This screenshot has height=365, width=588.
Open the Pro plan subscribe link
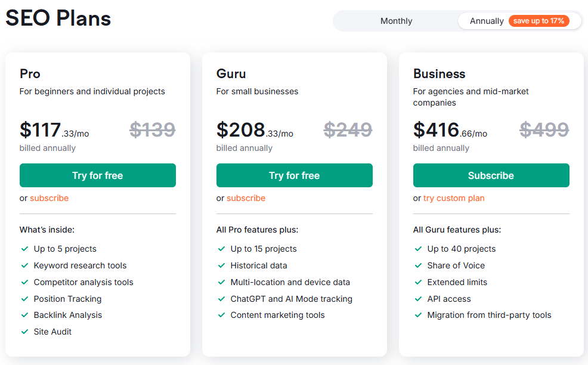pos(49,198)
